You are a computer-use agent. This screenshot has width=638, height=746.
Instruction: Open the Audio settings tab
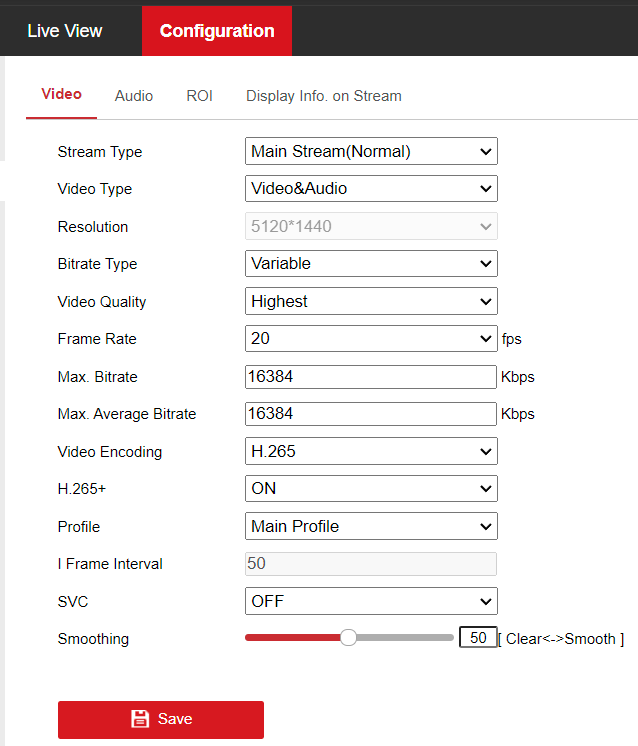click(x=134, y=96)
